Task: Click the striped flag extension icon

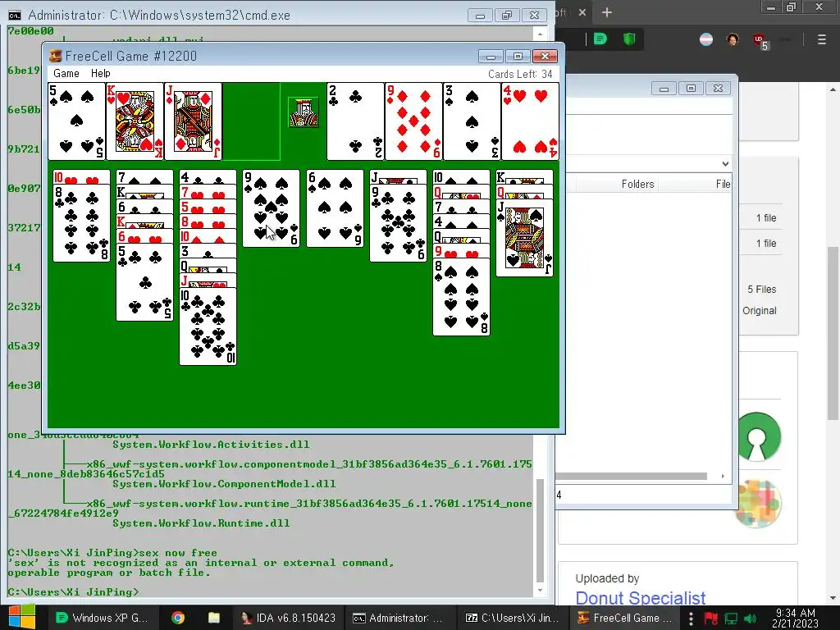Action: point(706,39)
